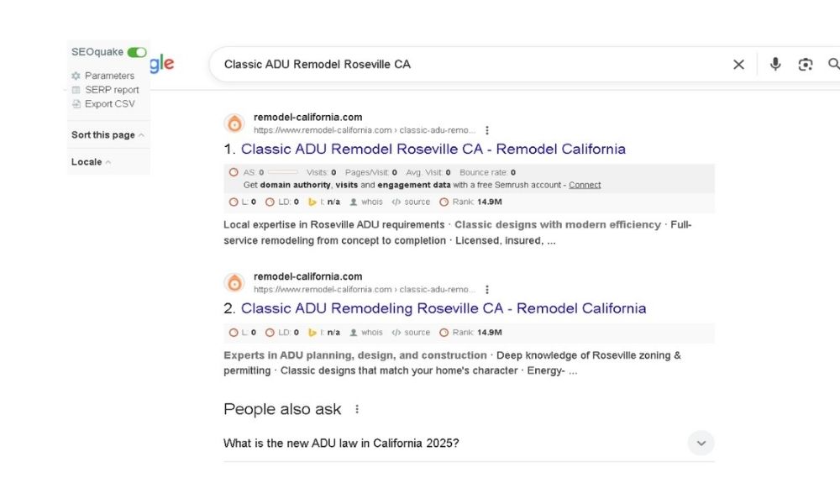Open People also ask options menu

point(357,409)
